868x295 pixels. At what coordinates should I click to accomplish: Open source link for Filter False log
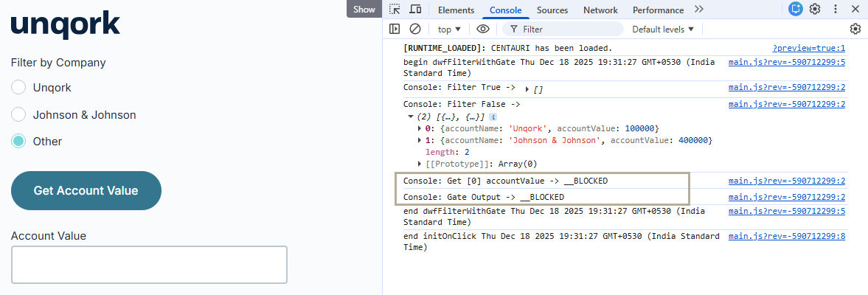click(787, 103)
